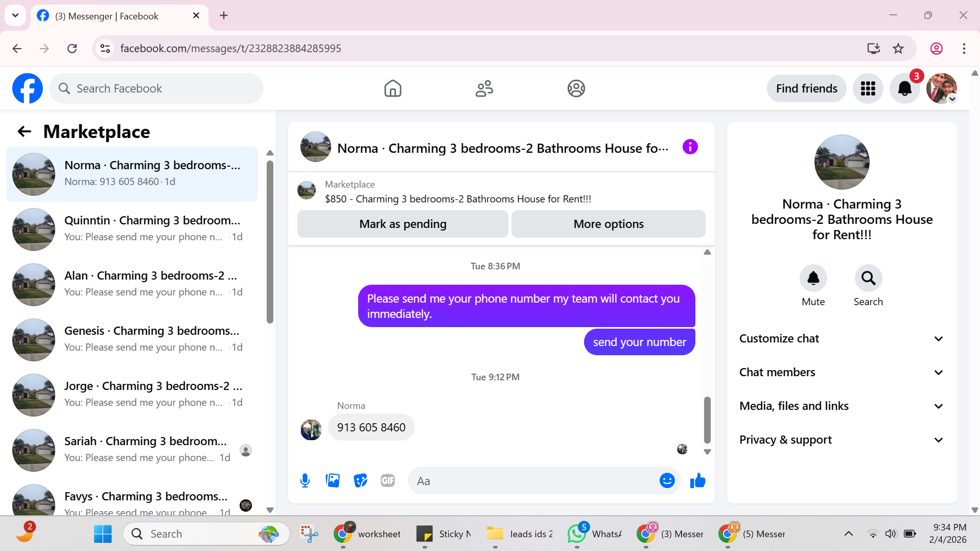Open Jorge conversation in chat list
The image size is (980, 551).
132,395
